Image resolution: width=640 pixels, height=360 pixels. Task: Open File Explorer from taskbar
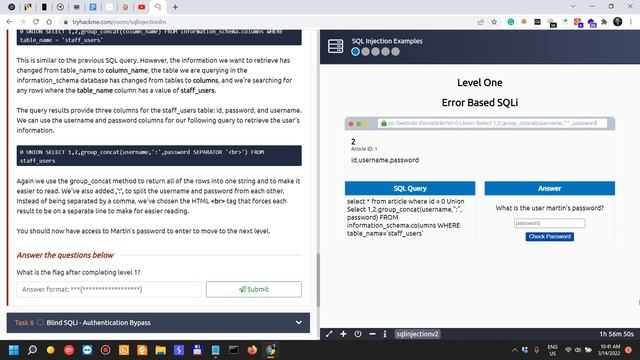(x=160, y=350)
